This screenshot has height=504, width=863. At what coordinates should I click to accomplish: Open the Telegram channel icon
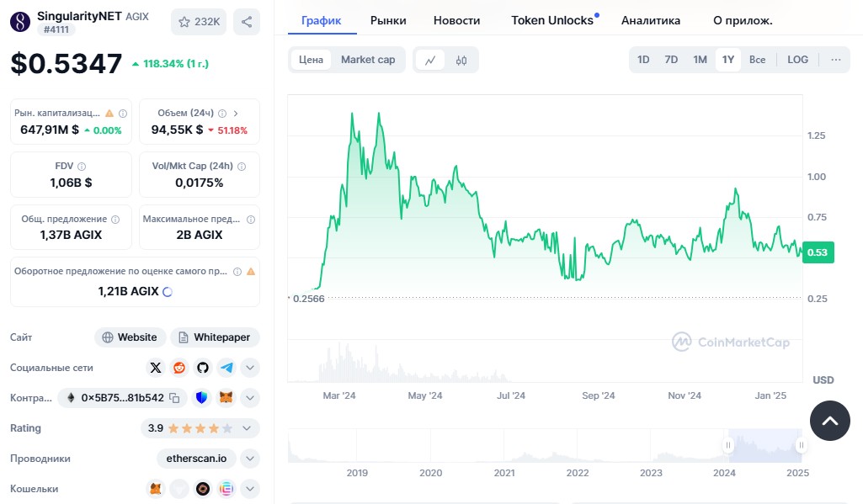tap(226, 368)
